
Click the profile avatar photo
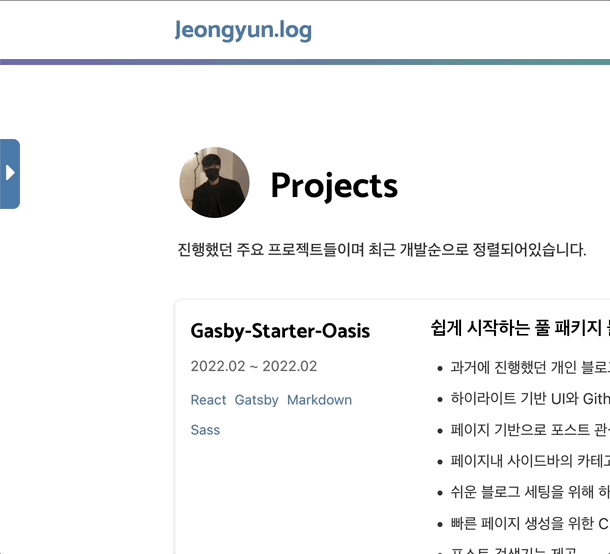(x=214, y=183)
